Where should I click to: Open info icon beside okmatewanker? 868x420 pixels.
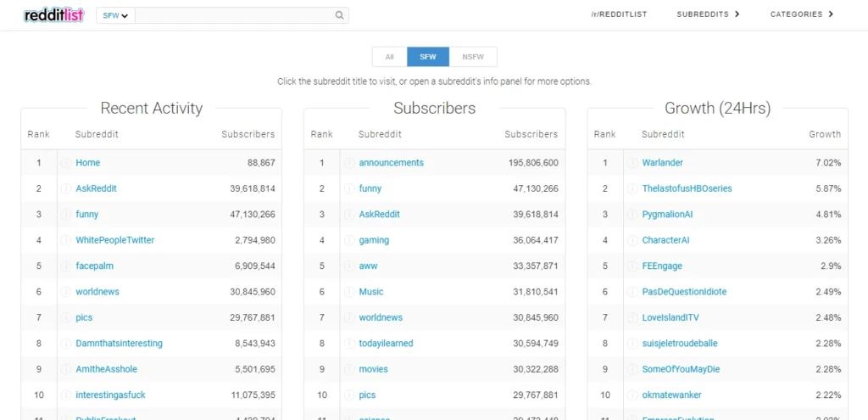click(632, 395)
